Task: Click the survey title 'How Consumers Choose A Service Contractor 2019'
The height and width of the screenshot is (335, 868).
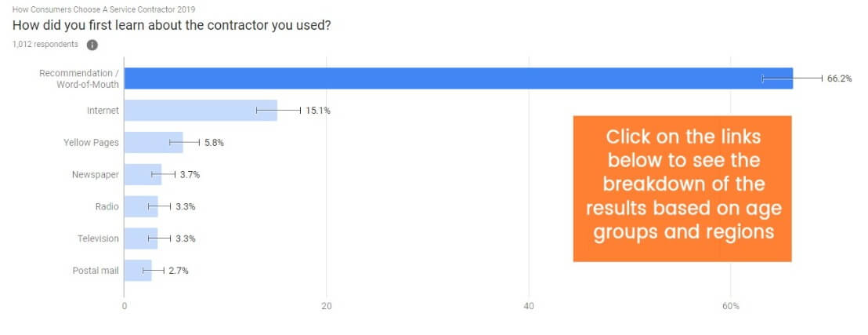Action: tap(103, 9)
